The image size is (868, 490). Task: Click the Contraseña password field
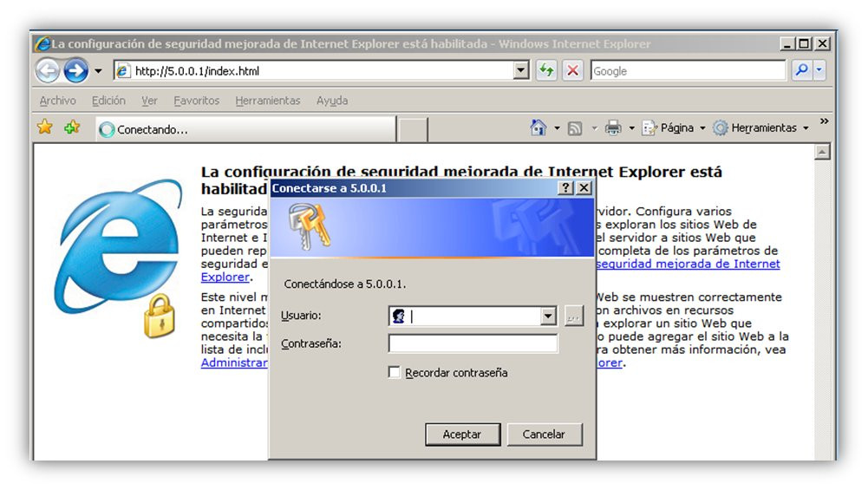click(473, 343)
